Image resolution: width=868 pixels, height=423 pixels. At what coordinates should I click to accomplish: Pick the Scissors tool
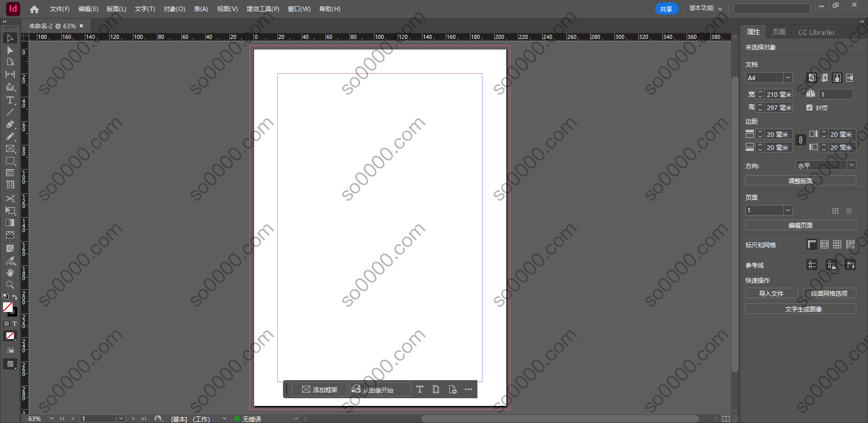[10, 198]
